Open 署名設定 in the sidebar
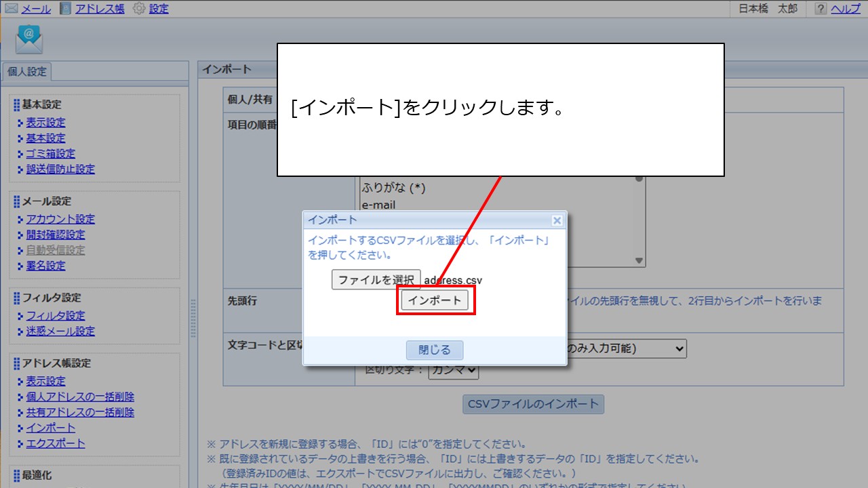Viewport: 868px width, 488px height. (x=45, y=266)
